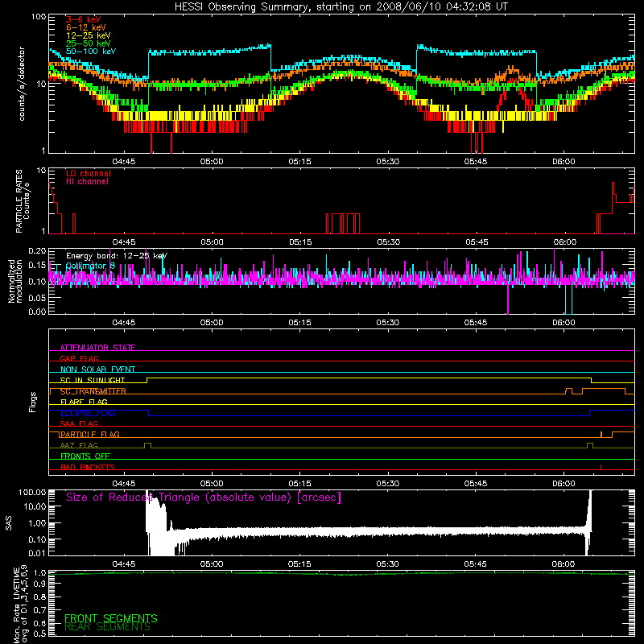Select the Collimator 8 label

(x=90, y=266)
